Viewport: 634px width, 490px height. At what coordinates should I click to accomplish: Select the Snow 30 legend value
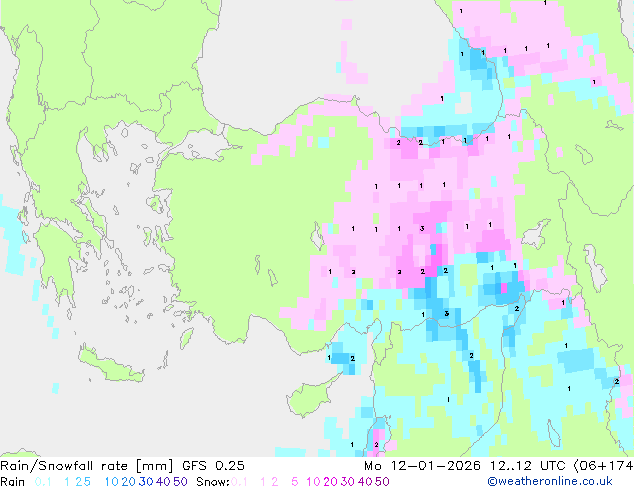[x=348, y=482]
